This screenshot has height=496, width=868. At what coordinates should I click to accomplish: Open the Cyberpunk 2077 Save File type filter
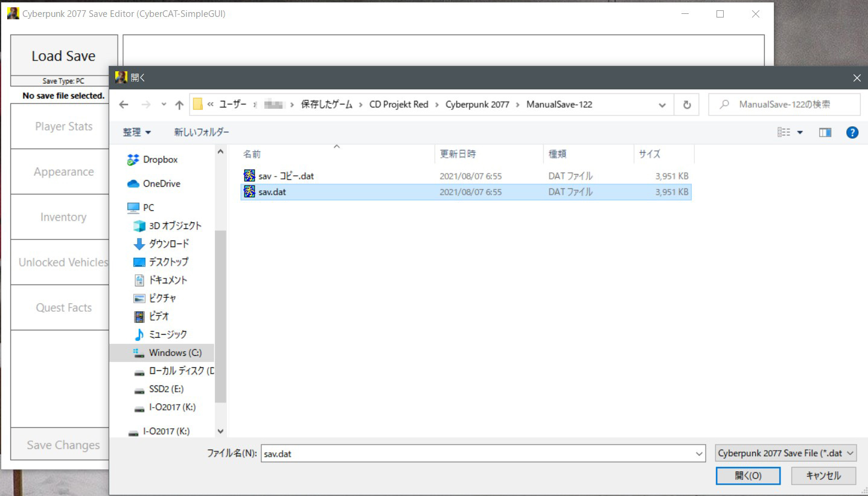(787, 453)
